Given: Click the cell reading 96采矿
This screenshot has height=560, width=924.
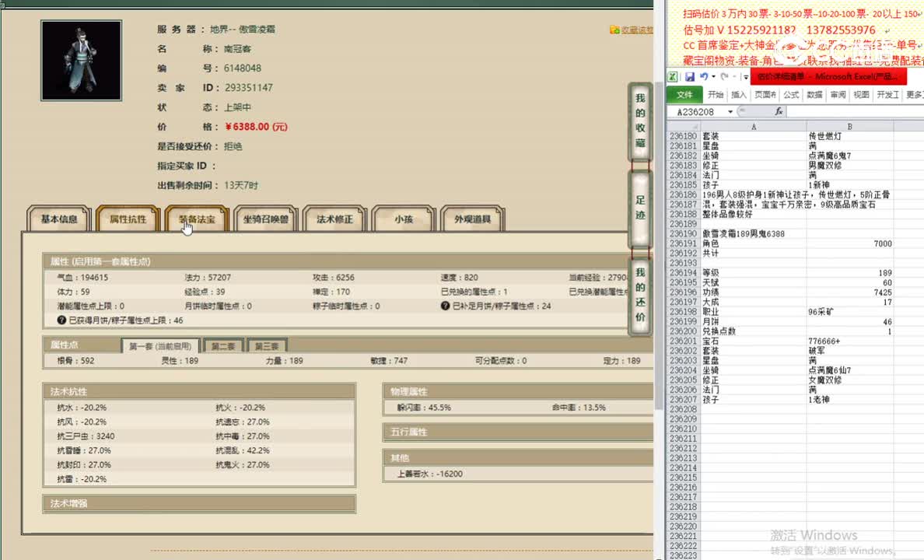Looking at the screenshot, I should (x=850, y=312).
